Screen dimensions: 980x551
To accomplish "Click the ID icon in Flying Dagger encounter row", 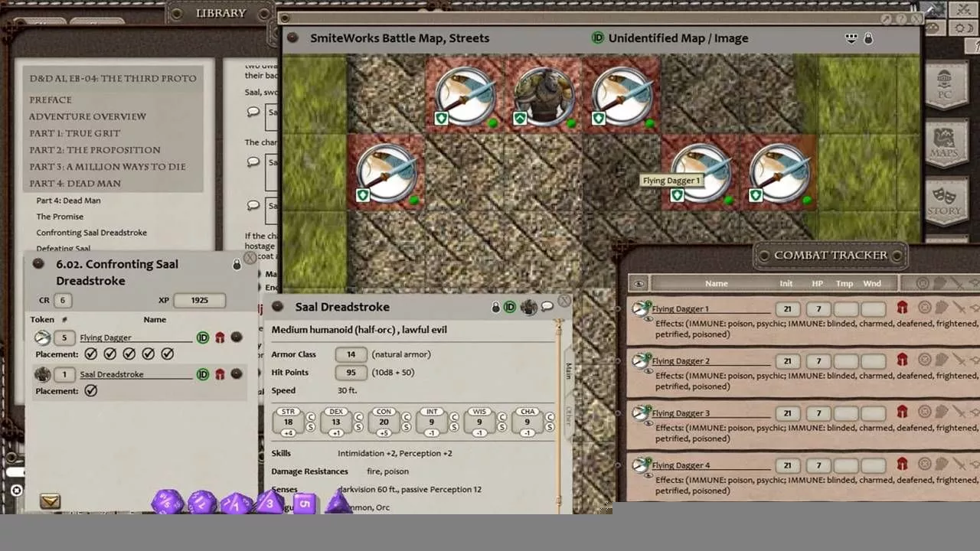I will 203,337.
